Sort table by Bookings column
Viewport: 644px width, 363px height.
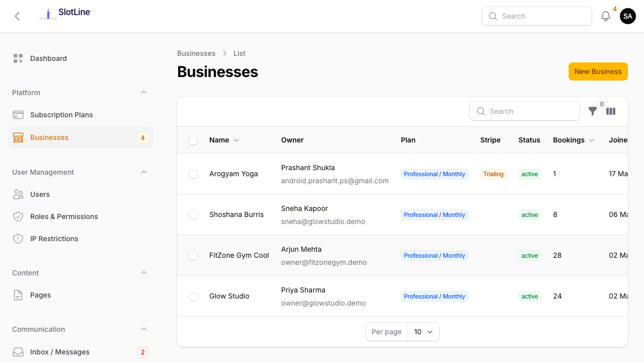(x=574, y=140)
